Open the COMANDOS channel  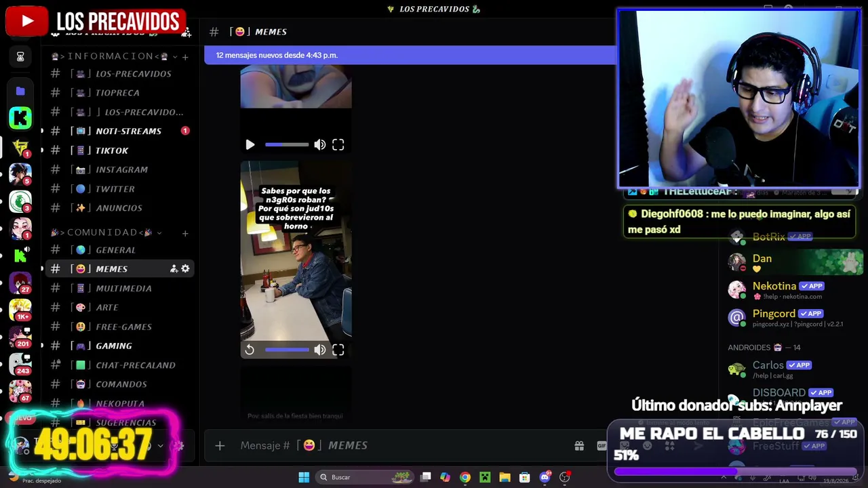tap(119, 384)
